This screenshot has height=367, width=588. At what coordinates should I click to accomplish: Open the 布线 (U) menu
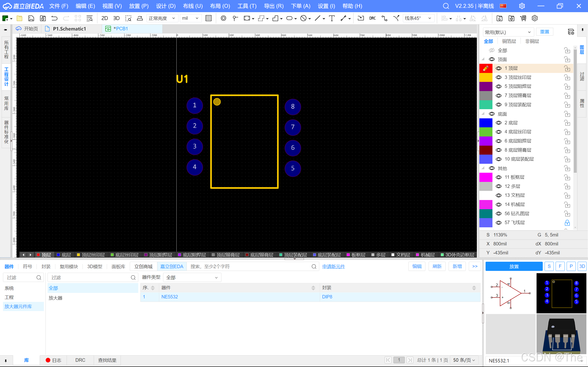click(193, 6)
